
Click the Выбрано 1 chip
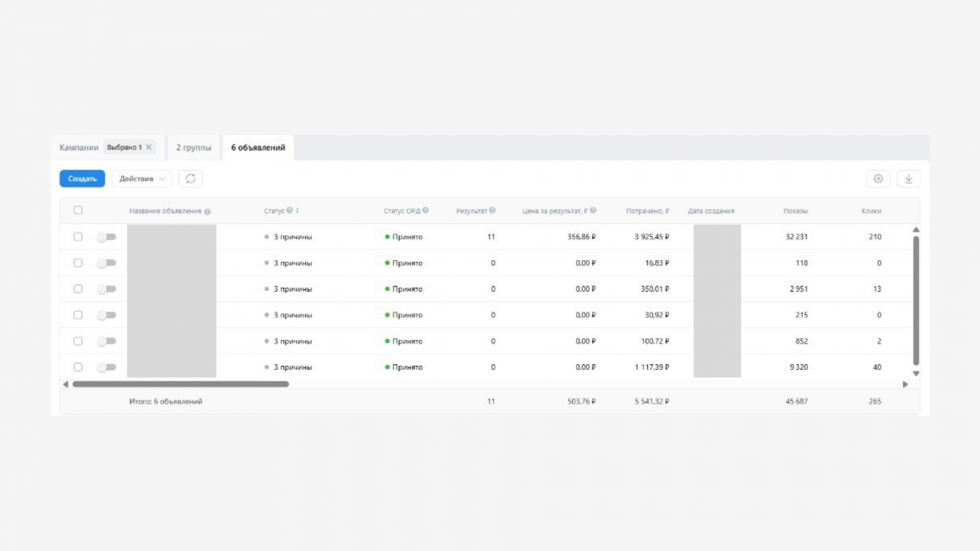pyautogui.click(x=130, y=147)
